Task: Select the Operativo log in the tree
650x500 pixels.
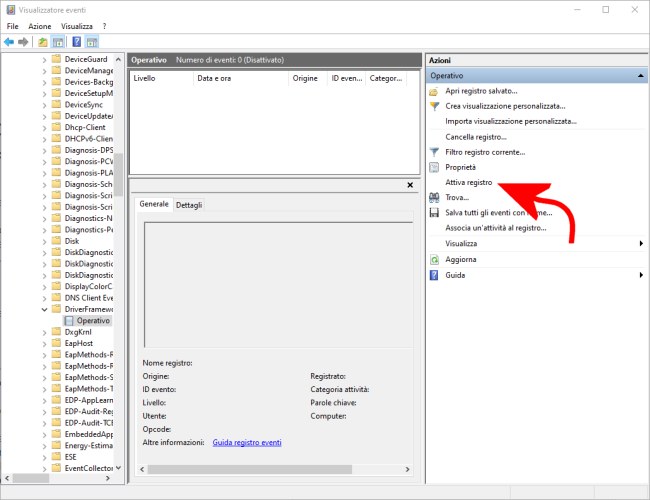Action: coord(93,320)
